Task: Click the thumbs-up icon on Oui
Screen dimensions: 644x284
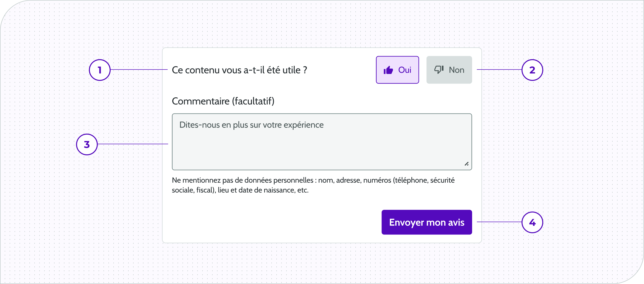Action: tap(388, 70)
